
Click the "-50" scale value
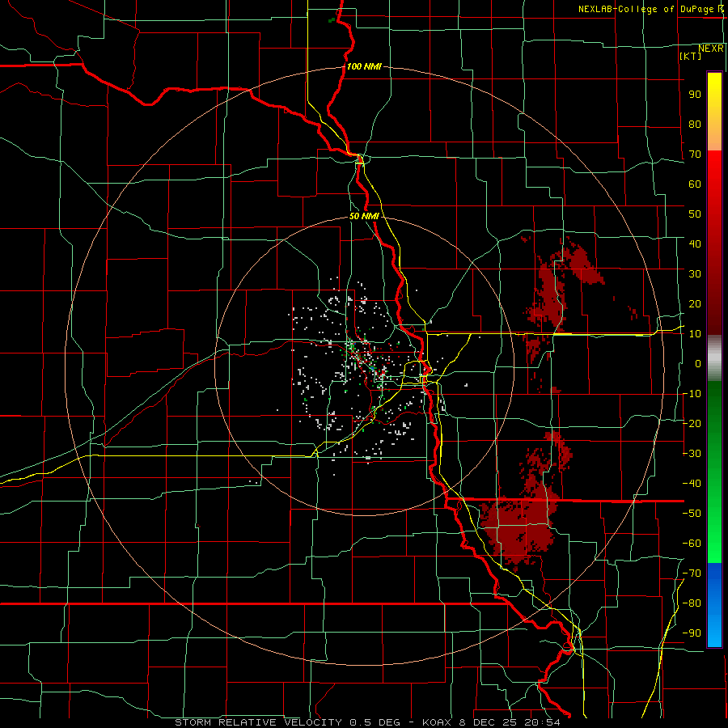(692, 514)
